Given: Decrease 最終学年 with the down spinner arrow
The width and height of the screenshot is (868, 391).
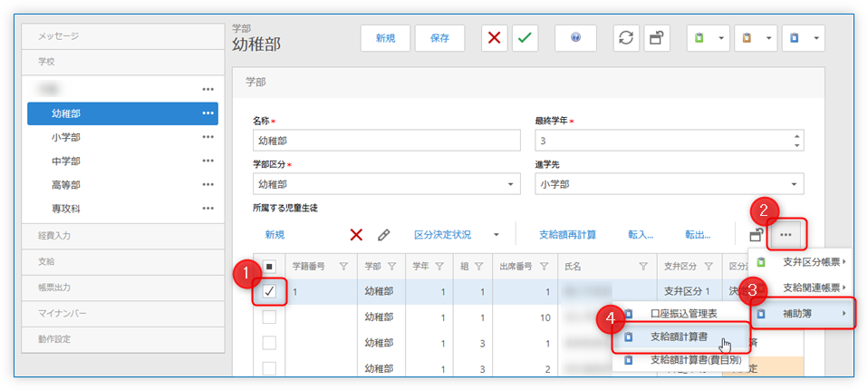Looking at the screenshot, I should (796, 145).
